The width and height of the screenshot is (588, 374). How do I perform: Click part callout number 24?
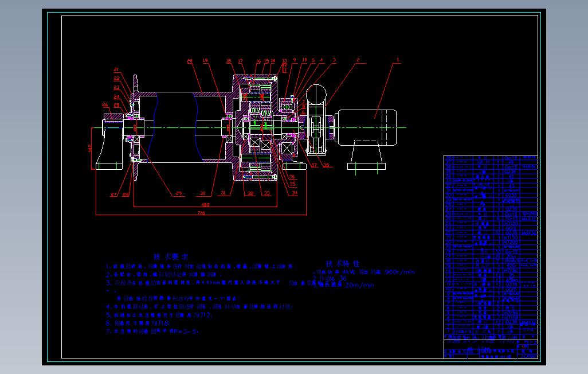click(x=116, y=96)
